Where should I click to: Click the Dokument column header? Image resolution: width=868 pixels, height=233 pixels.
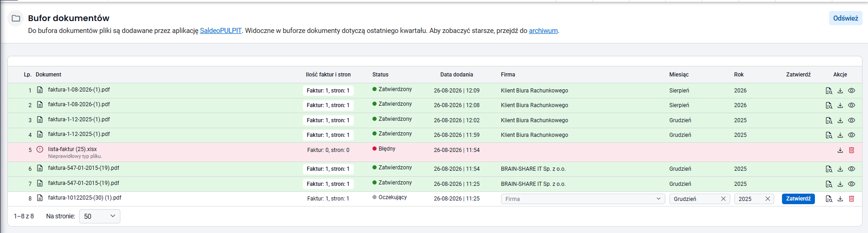click(x=49, y=75)
